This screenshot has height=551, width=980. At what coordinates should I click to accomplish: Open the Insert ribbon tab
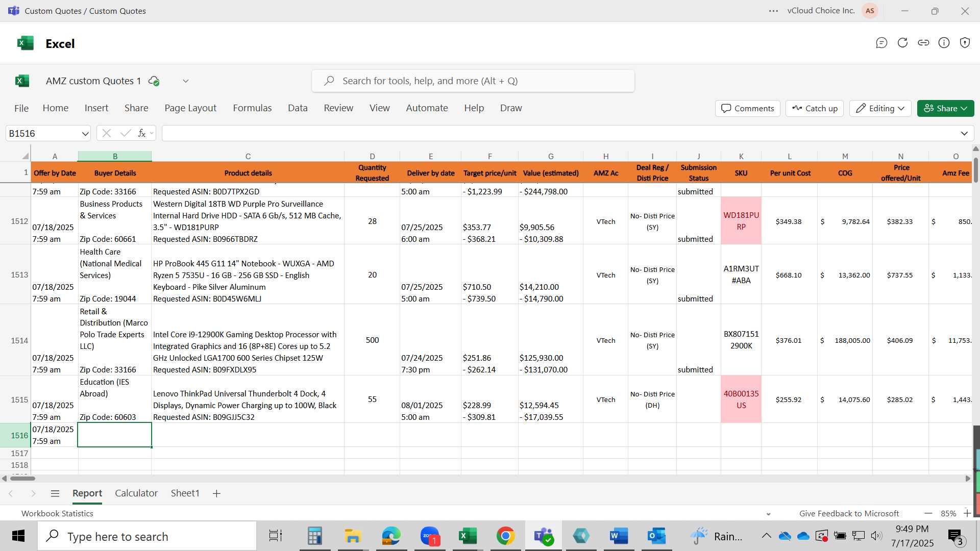tap(96, 108)
